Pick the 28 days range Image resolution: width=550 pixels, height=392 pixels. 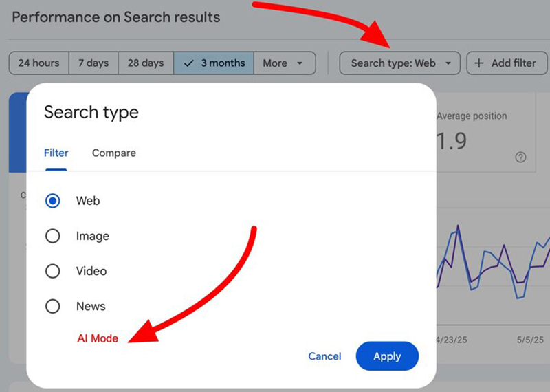146,63
